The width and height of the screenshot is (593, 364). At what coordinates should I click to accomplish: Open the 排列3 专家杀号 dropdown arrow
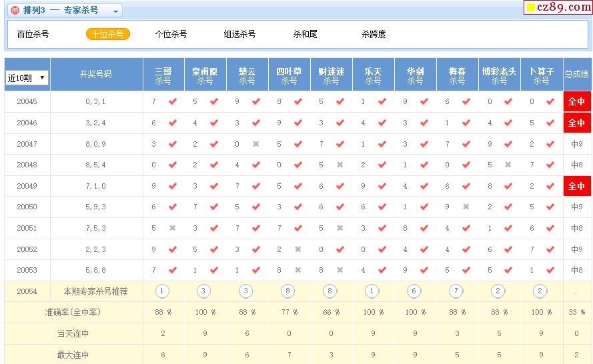[x=115, y=11]
